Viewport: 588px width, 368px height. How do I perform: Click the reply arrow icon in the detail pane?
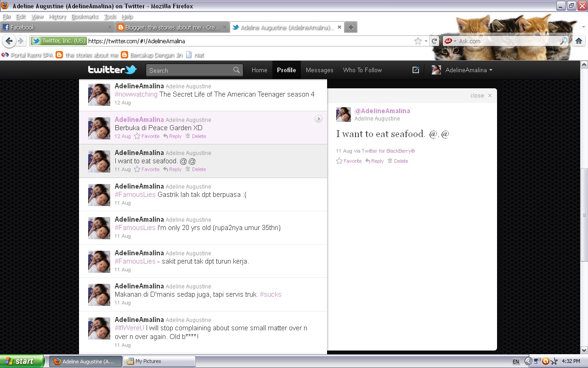click(x=368, y=161)
